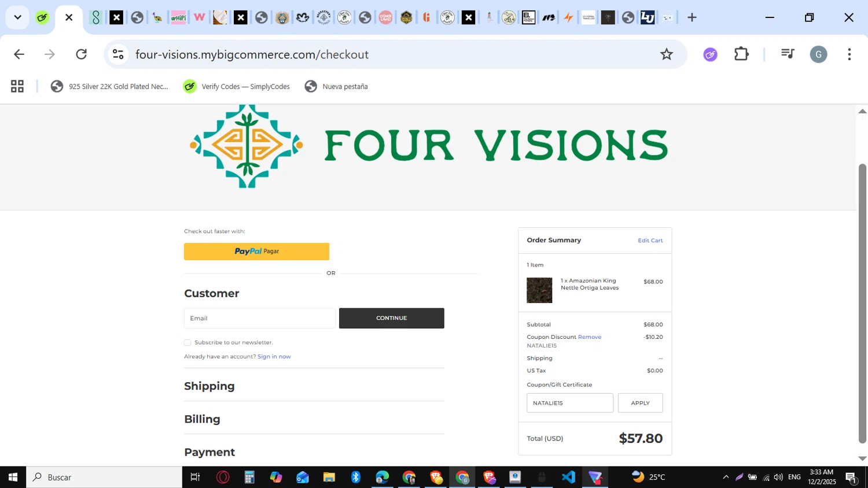The image size is (868, 488).
Task: Open the Extensions puzzle icon
Action: tap(741, 54)
